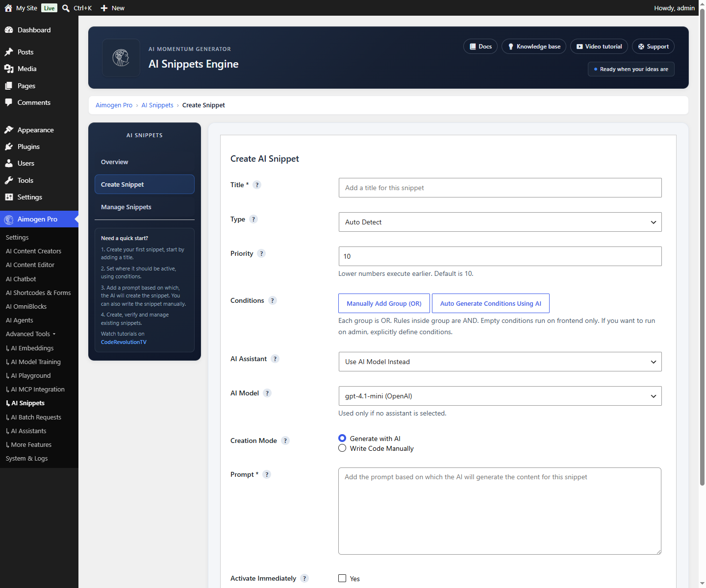
Task: Click the Video tutorial button
Action: click(599, 47)
